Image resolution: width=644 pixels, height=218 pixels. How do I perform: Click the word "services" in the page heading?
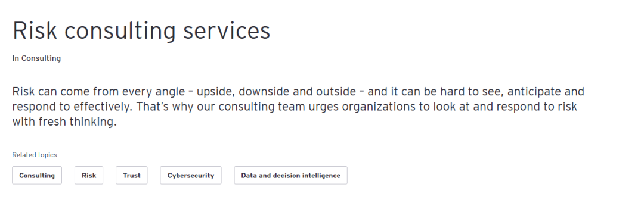(227, 31)
